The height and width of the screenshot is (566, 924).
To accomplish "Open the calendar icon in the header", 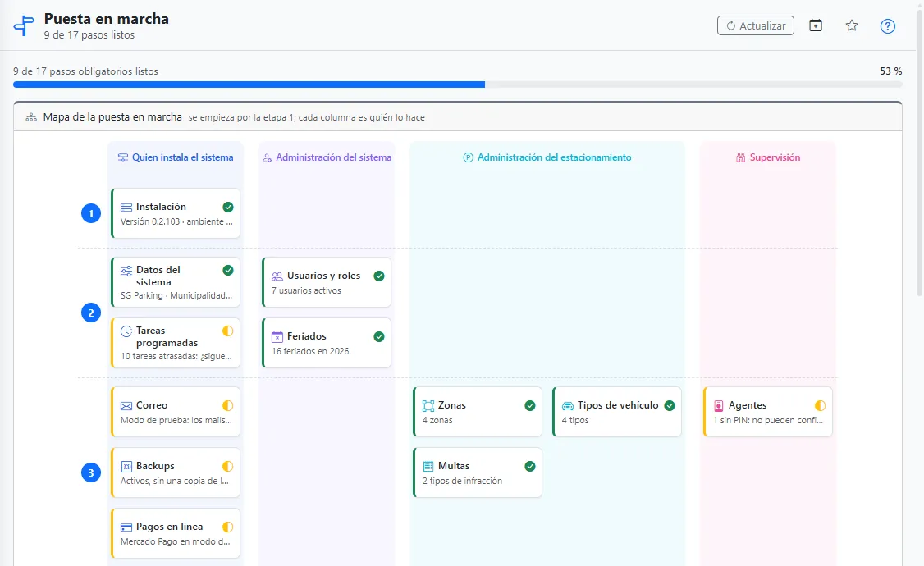I will click(x=816, y=25).
